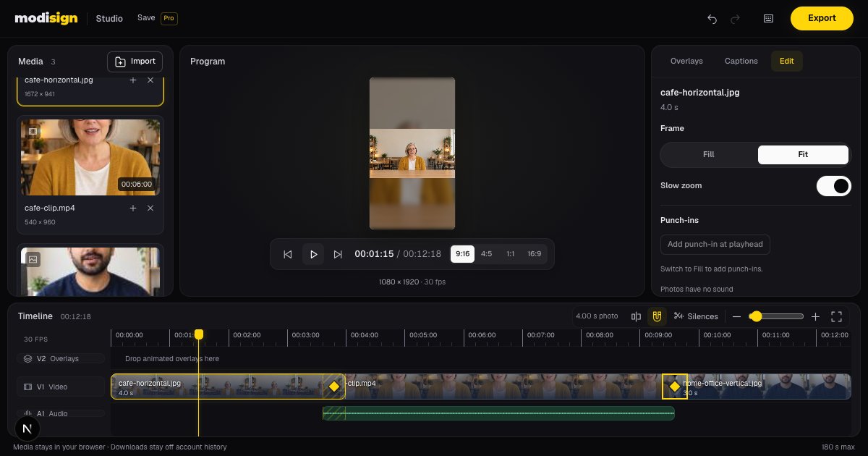Click the redo arrow icon
This screenshot has height=456, width=868.
[736, 19]
